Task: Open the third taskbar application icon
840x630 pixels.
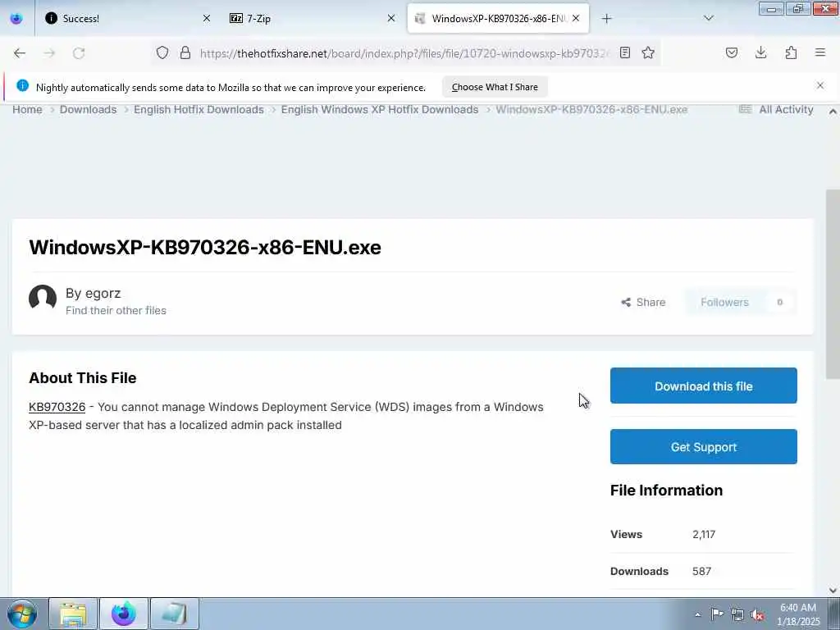Action: (x=175, y=614)
